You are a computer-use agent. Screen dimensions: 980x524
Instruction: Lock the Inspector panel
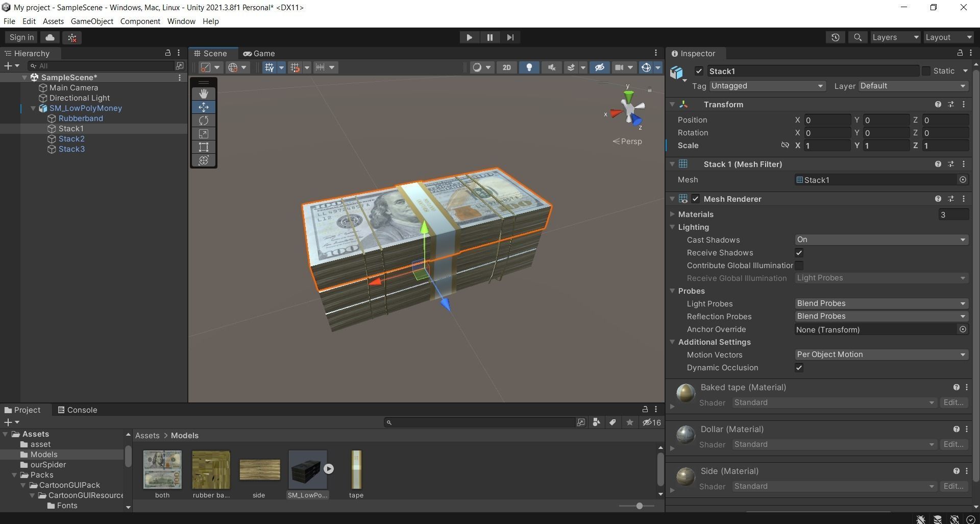click(x=960, y=53)
